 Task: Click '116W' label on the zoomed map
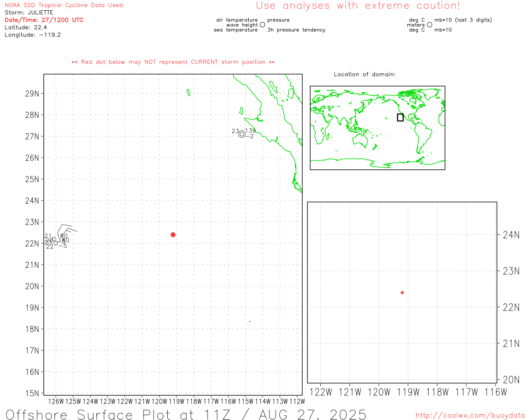point(496,392)
